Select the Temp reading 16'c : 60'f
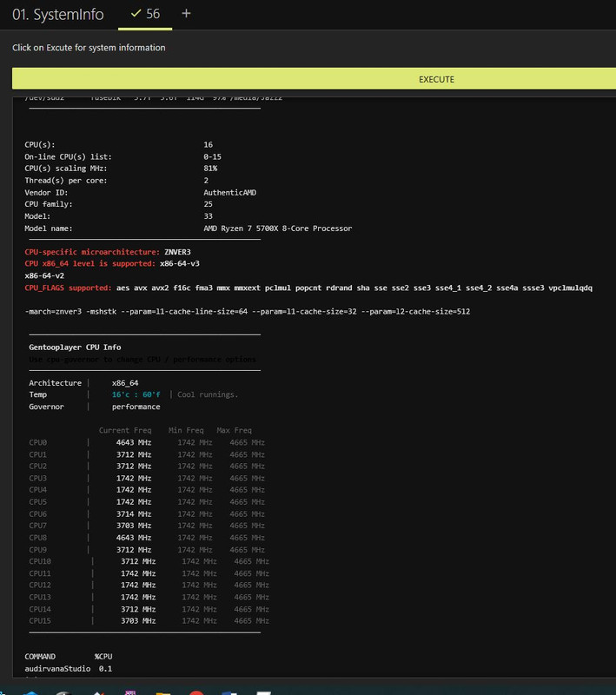 pos(136,394)
